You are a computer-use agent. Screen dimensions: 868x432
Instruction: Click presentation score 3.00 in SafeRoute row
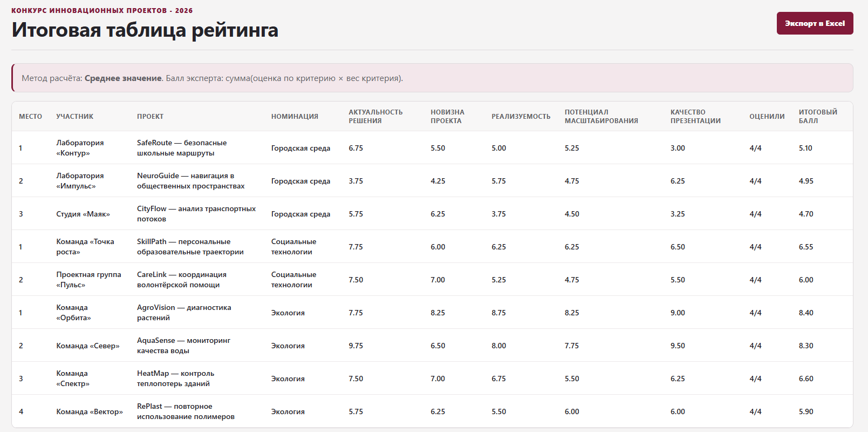click(678, 148)
